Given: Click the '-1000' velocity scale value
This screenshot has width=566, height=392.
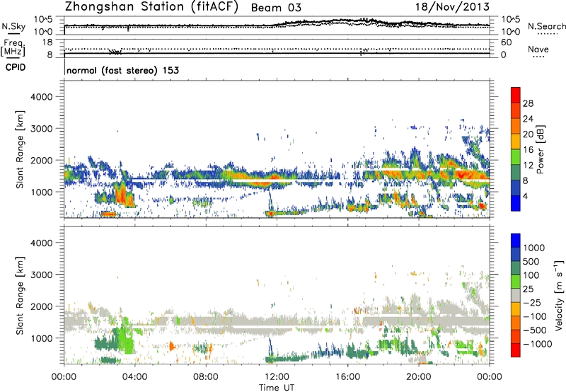Looking at the screenshot, I should 537,344.
